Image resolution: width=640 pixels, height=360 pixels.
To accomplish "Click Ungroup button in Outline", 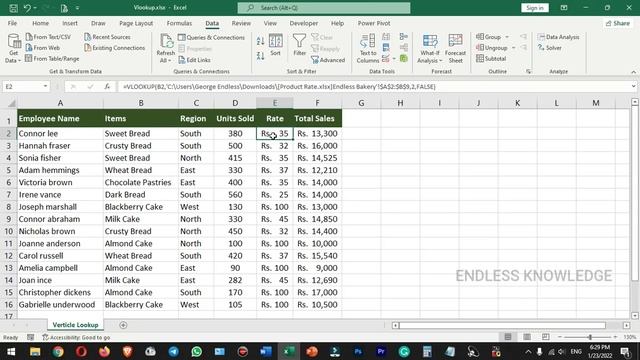I will tap(492, 48).
